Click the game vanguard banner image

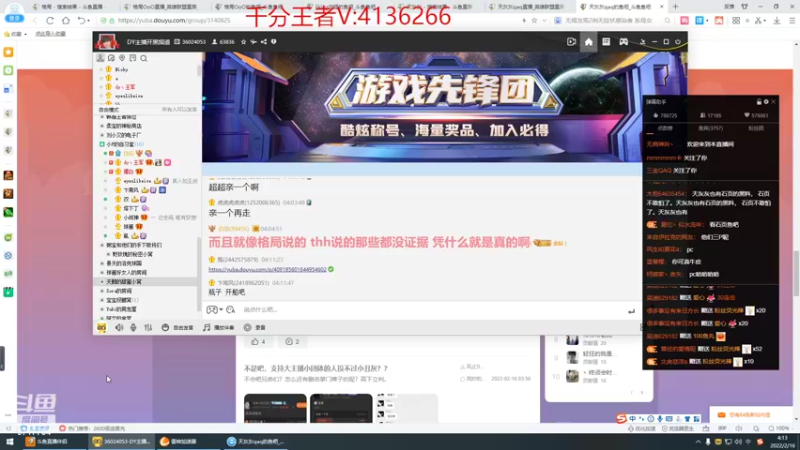[421, 107]
